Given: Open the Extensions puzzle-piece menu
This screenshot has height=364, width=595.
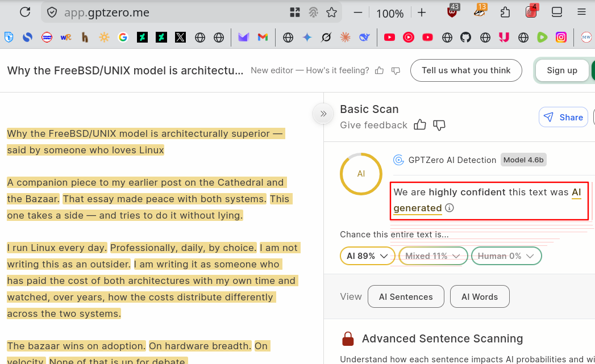Looking at the screenshot, I should pyautogui.click(x=505, y=12).
